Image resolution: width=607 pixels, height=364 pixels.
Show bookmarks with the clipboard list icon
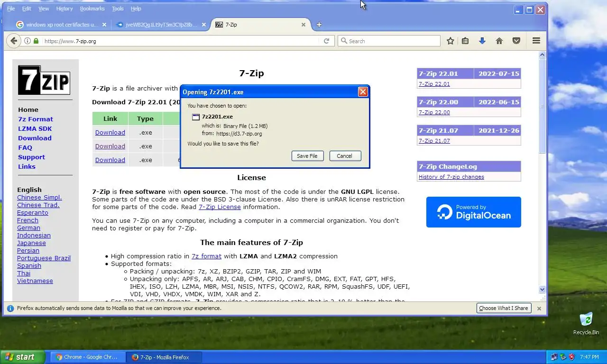465,41
